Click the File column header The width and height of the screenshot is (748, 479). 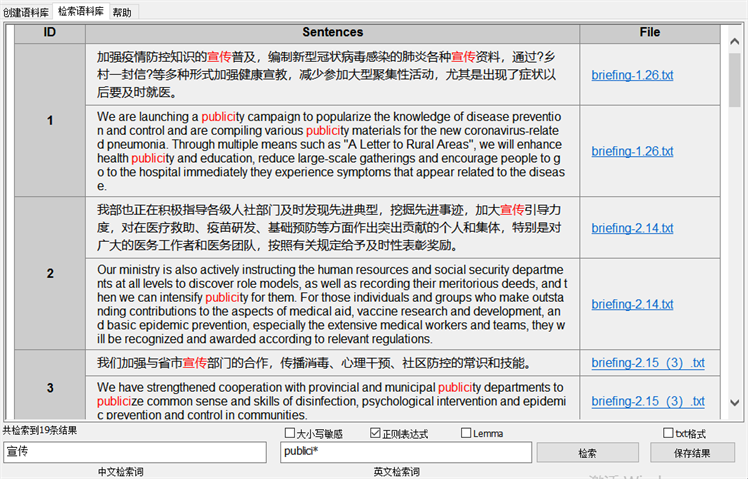point(650,33)
